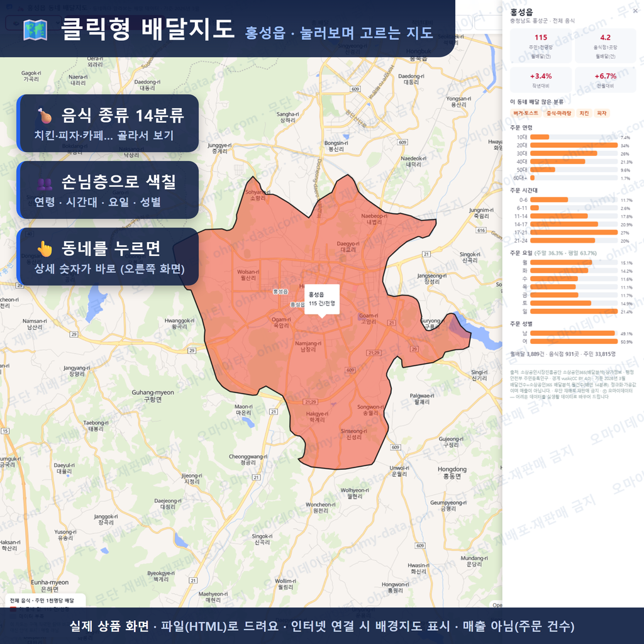
Task: Click the Jangseong-ri 장성리 map label
Action: (431, 279)
